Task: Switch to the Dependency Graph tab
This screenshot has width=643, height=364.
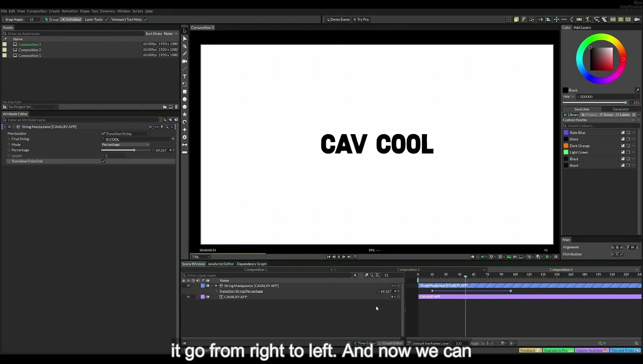Action: click(252, 264)
